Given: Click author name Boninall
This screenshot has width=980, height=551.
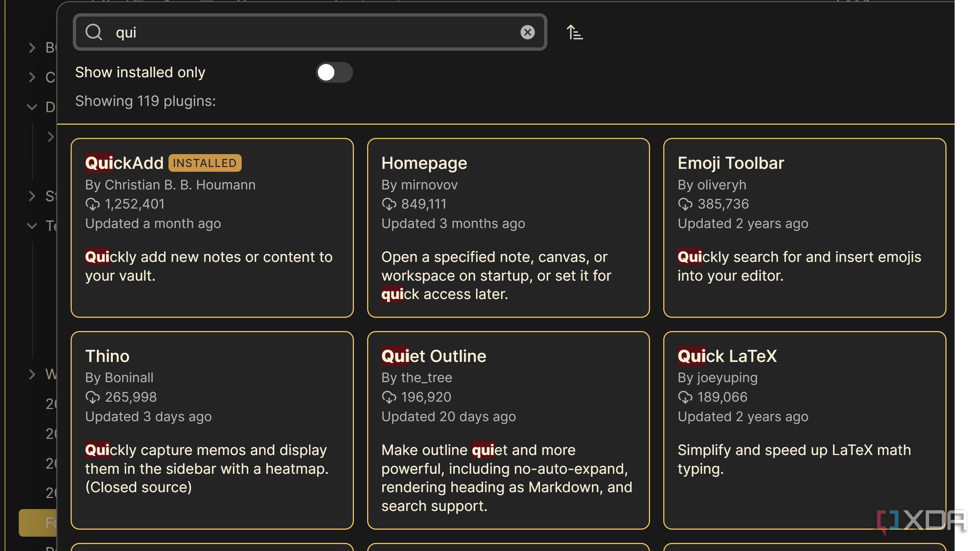Looking at the screenshot, I should tap(129, 378).
